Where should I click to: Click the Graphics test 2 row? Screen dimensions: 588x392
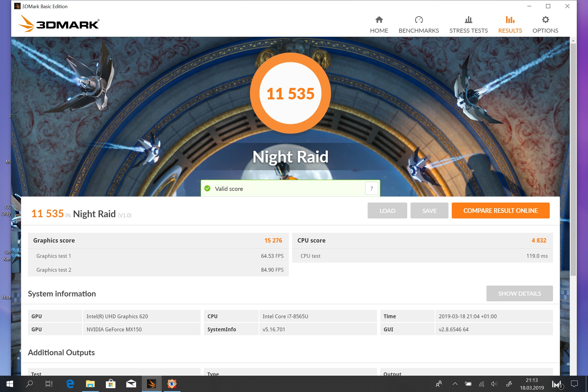(x=158, y=270)
